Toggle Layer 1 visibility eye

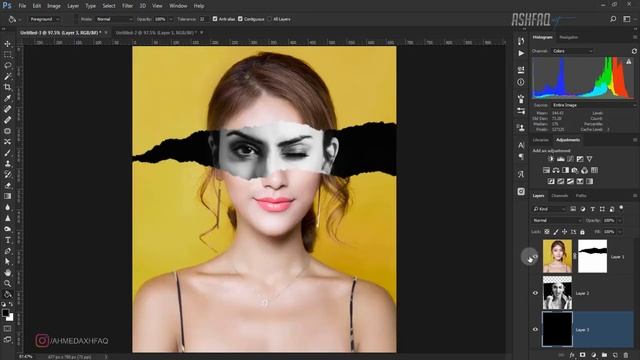[x=536, y=257]
